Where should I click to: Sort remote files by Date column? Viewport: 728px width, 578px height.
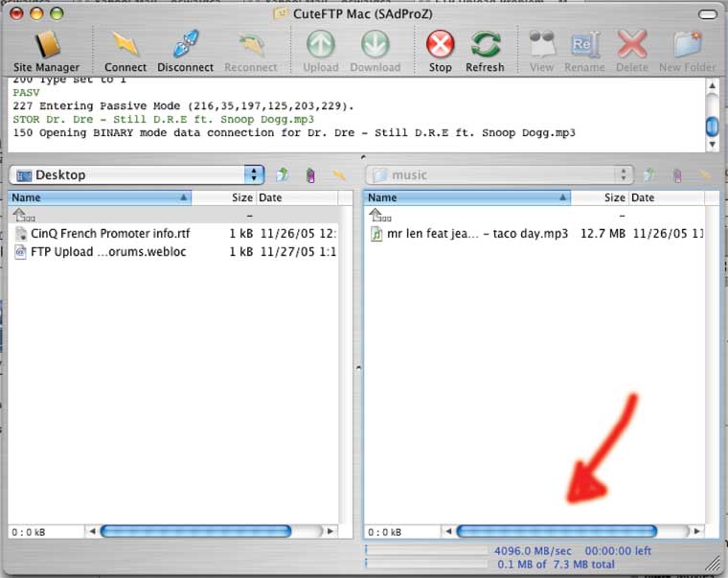coord(667,197)
